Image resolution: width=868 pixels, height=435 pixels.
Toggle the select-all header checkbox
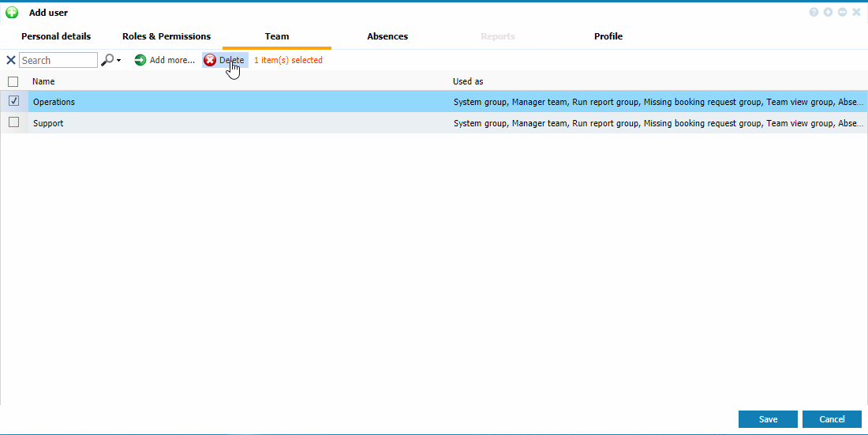(x=13, y=81)
